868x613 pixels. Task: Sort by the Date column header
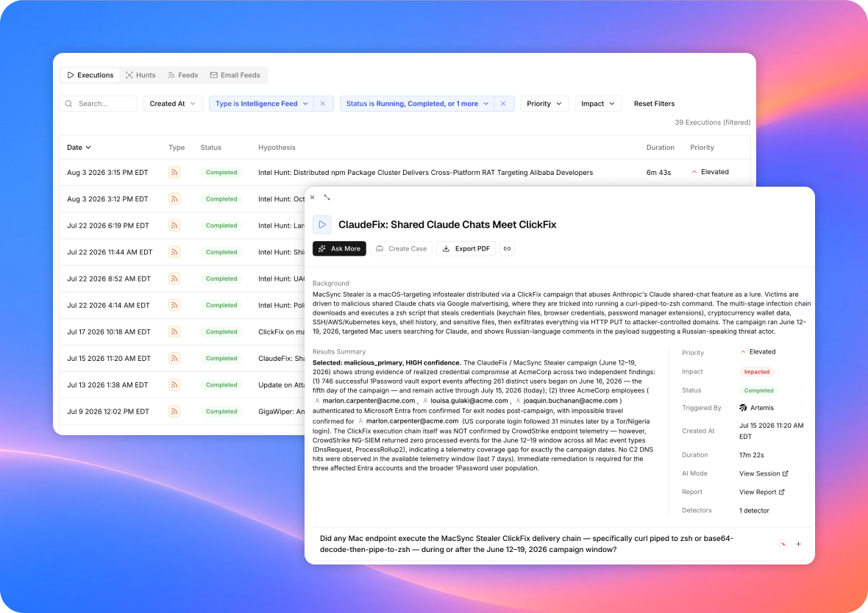pyautogui.click(x=79, y=147)
